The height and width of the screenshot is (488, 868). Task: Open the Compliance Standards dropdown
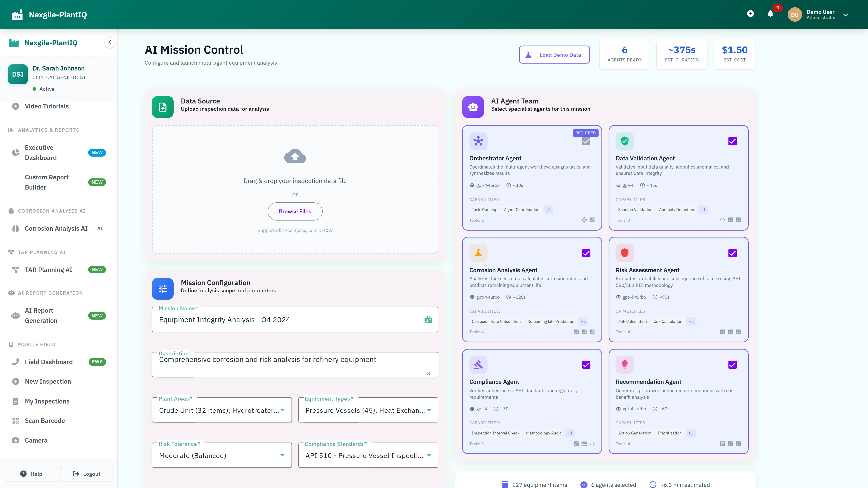coord(368,455)
